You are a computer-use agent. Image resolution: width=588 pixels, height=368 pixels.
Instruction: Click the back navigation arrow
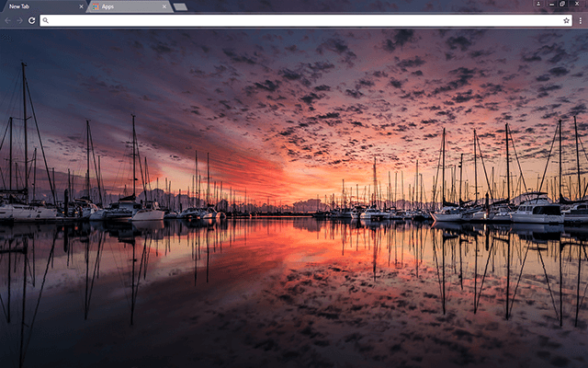(x=7, y=19)
